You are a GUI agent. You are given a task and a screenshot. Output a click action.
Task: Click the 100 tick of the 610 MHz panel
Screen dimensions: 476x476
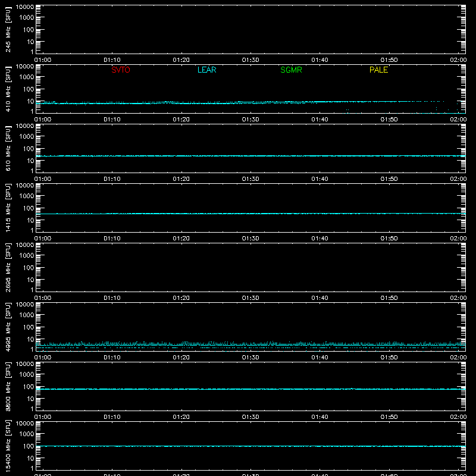(x=29, y=149)
